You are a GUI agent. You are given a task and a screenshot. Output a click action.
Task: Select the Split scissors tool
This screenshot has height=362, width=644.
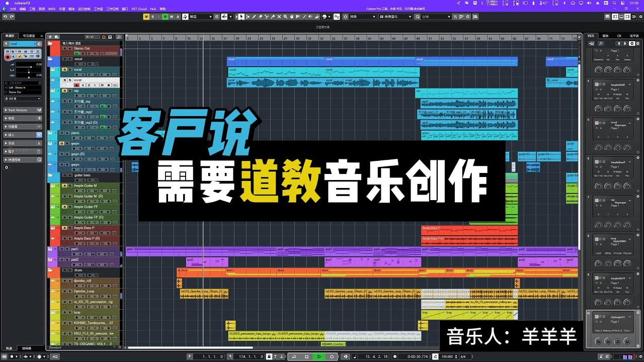point(267,17)
